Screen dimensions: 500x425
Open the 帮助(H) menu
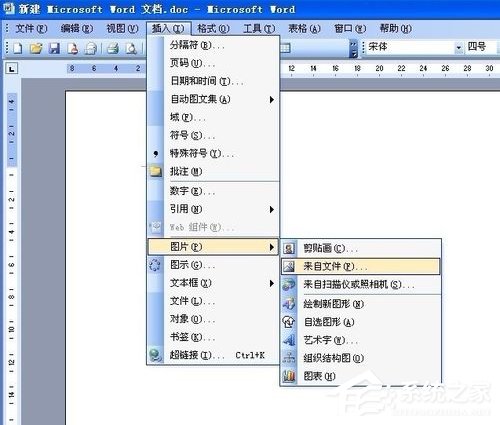pyautogui.click(x=396, y=29)
